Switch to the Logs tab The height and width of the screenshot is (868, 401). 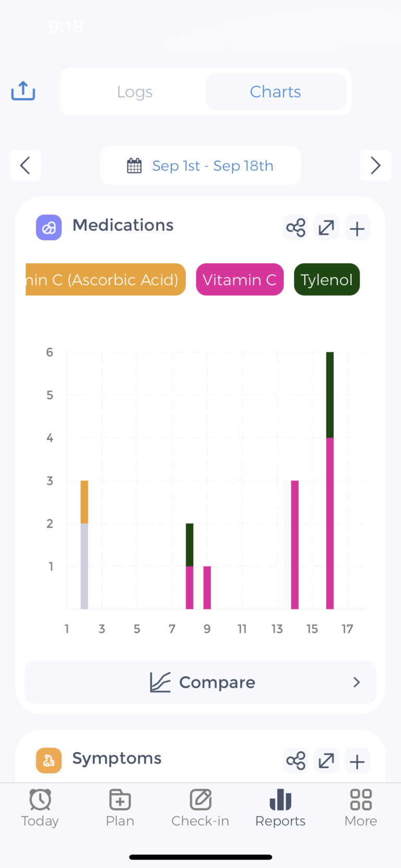tap(135, 92)
